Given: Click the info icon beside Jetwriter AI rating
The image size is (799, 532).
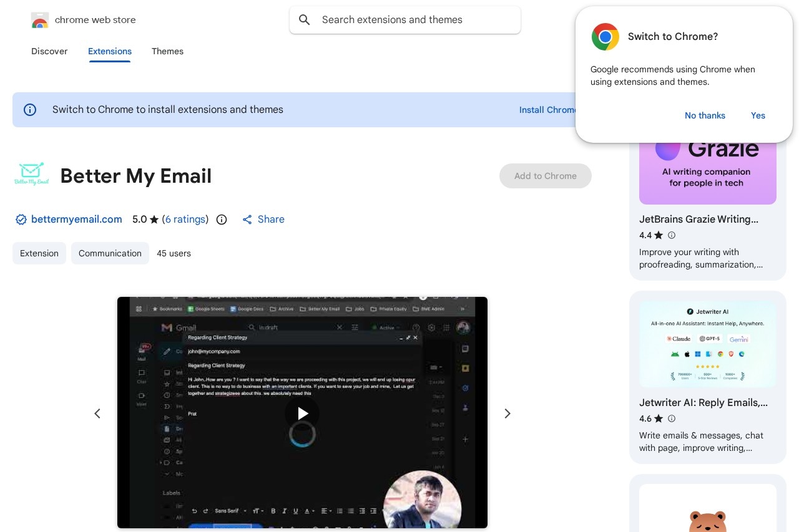Looking at the screenshot, I should click(672, 418).
